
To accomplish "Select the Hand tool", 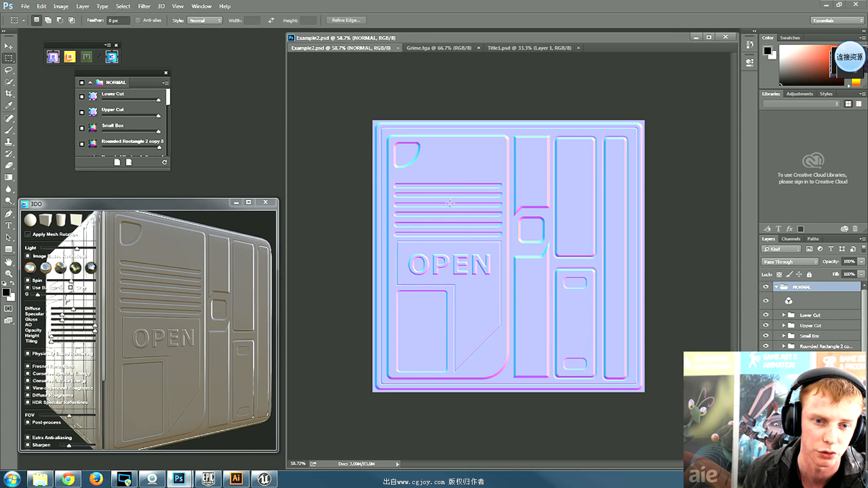I will (9, 262).
